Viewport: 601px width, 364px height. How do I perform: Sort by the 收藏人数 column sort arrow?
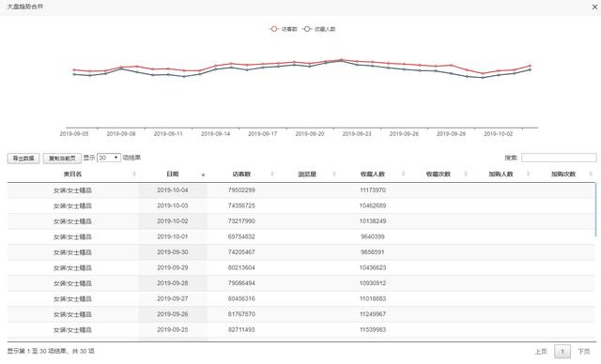403,174
